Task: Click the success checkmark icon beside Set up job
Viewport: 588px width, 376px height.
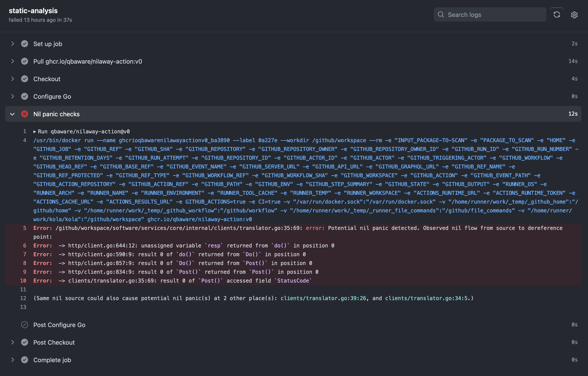Action: click(24, 44)
